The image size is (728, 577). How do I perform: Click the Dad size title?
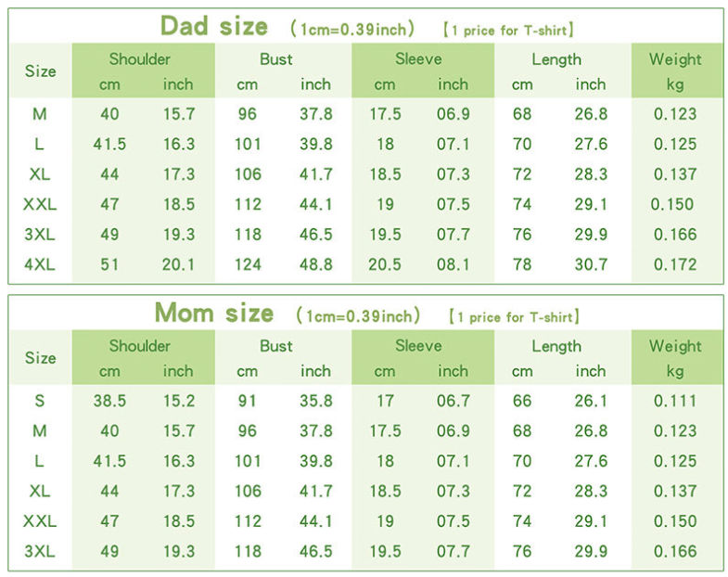coord(214,26)
